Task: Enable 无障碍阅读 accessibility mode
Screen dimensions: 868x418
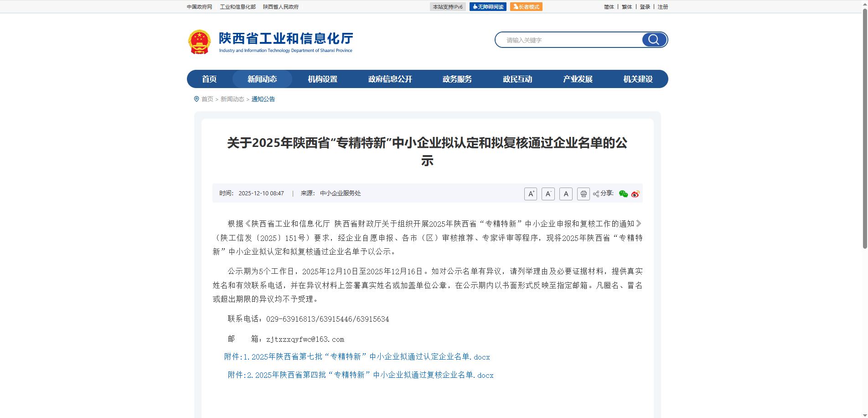Action: [x=488, y=7]
